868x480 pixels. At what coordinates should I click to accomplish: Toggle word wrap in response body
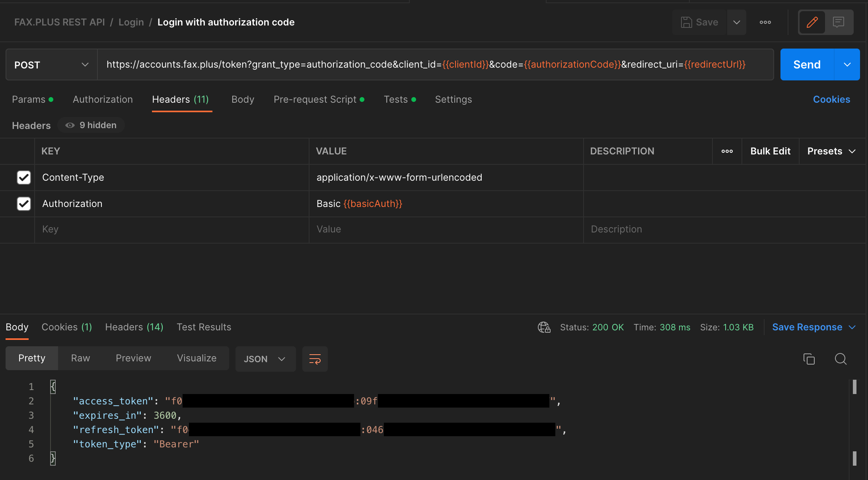315,359
